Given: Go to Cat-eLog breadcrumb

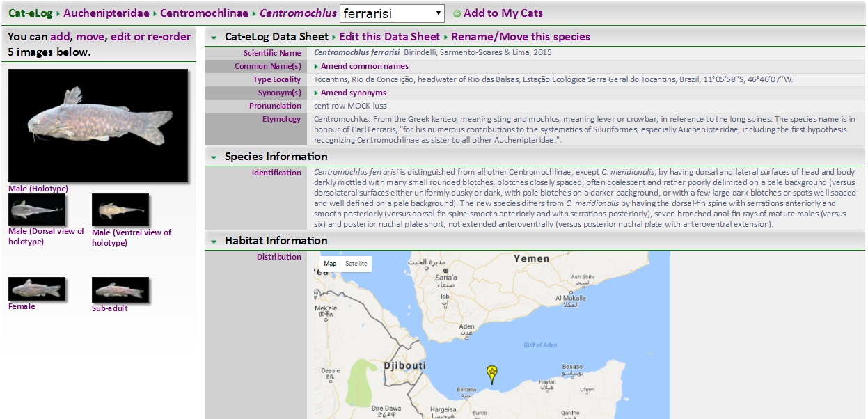Looking at the screenshot, I should (x=31, y=13).
